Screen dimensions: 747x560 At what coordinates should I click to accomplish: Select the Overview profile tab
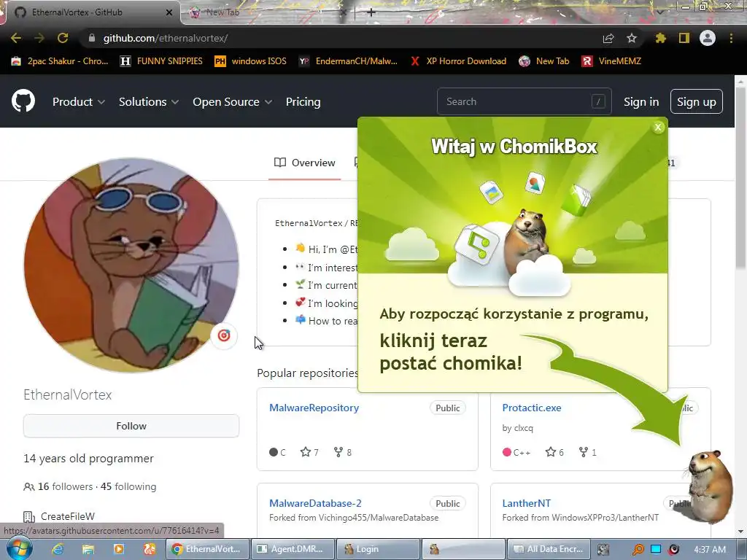tap(305, 163)
